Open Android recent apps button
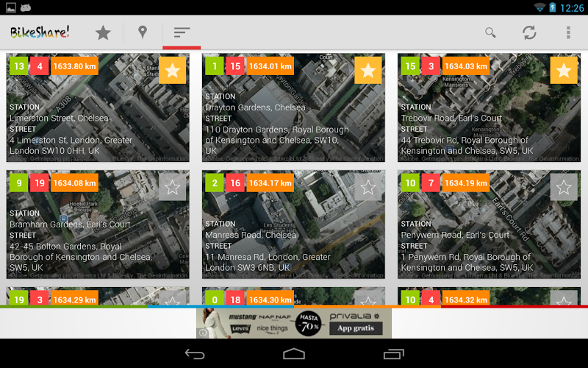 tap(393, 354)
